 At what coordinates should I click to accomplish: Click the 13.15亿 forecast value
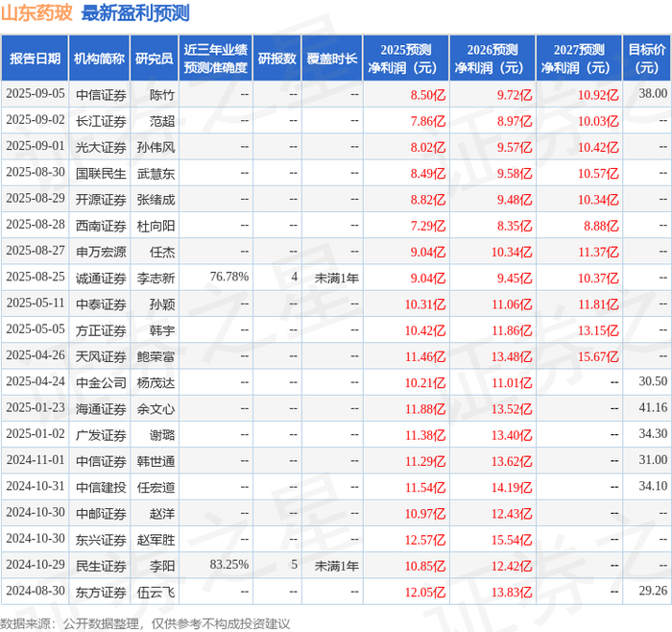click(x=598, y=330)
